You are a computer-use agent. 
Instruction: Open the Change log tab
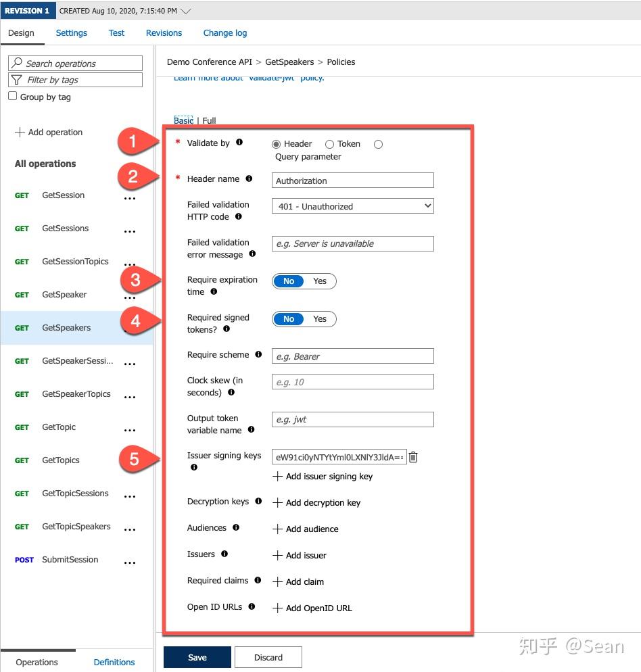pos(225,33)
